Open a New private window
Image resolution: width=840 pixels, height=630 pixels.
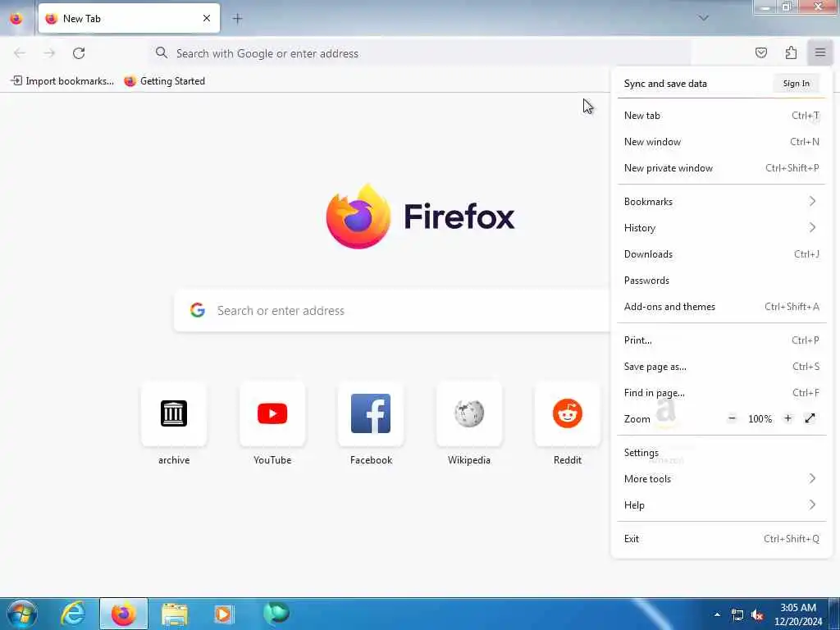tap(721, 167)
